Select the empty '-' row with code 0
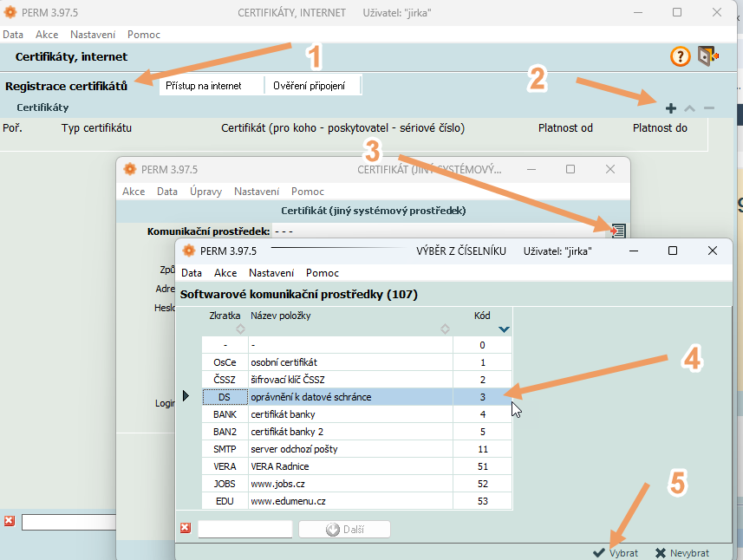This screenshot has height=560, width=743. (357, 345)
